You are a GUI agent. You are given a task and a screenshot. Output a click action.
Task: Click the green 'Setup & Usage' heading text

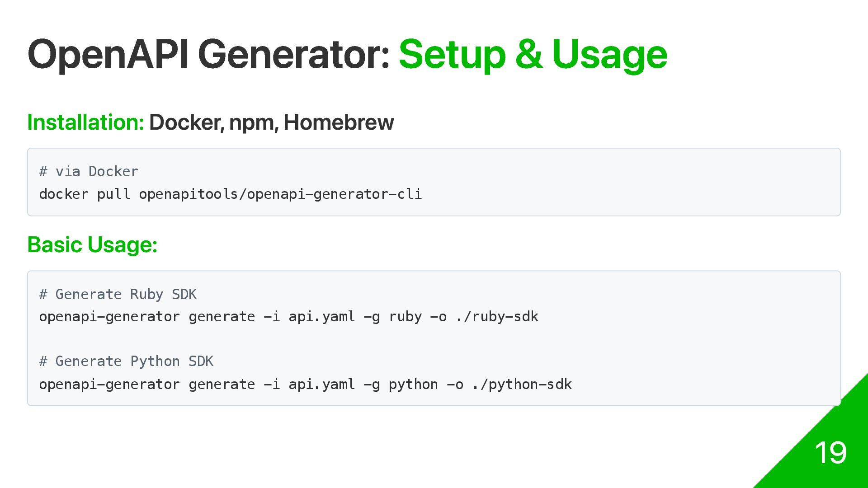(533, 54)
